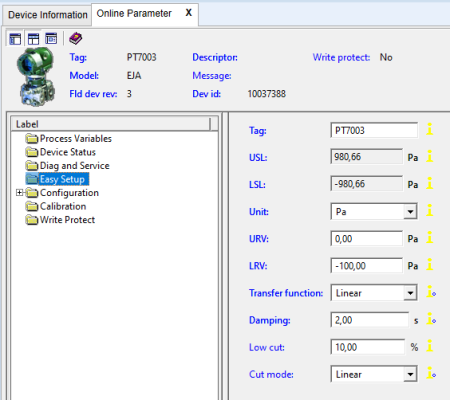Click the URV input field
This screenshot has width=450, height=400.
coord(367,239)
